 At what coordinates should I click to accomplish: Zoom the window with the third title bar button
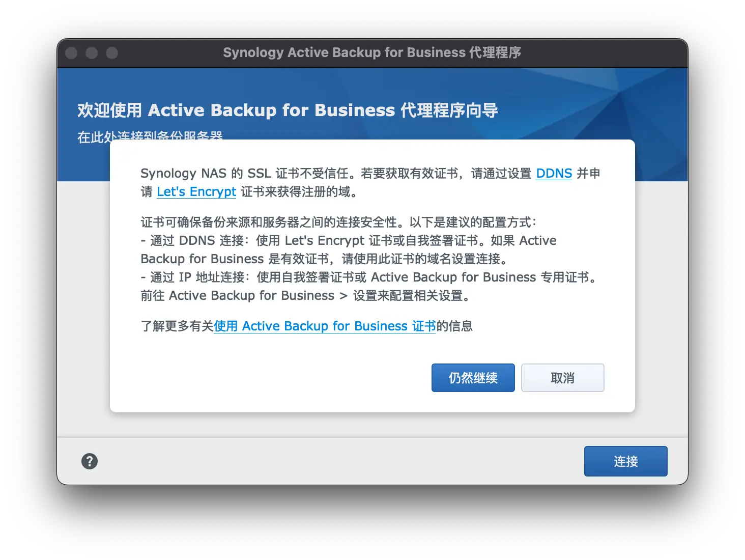click(x=112, y=53)
